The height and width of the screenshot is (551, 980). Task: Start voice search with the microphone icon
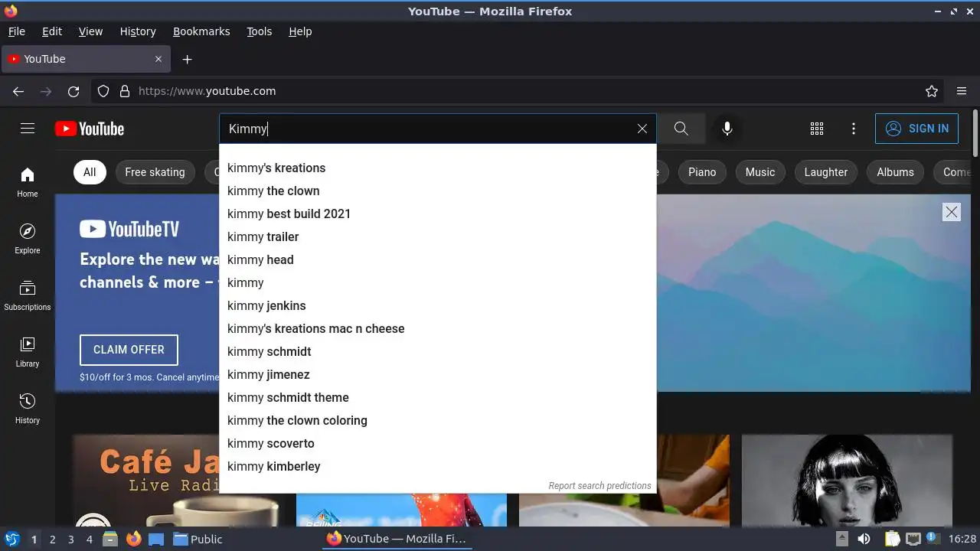(x=727, y=129)
